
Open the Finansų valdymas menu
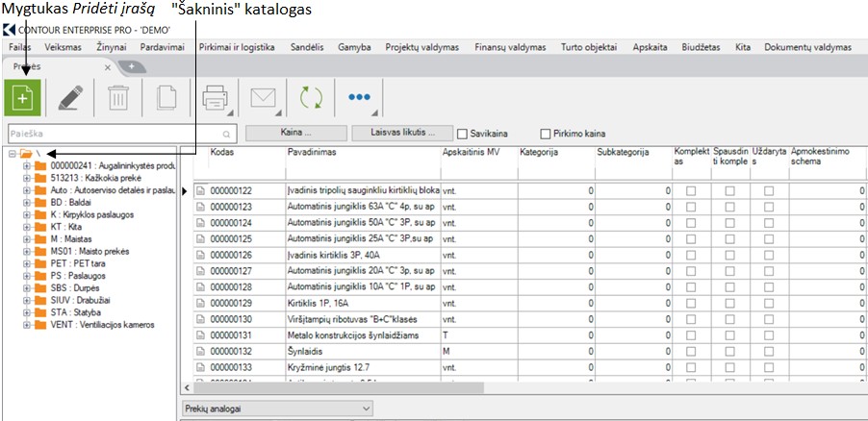click(x=510, y=46)
